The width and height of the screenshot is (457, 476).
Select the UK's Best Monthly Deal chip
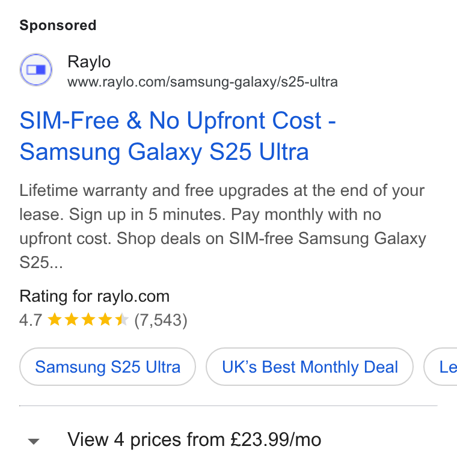pyautogui.click(x=310, y=367)
